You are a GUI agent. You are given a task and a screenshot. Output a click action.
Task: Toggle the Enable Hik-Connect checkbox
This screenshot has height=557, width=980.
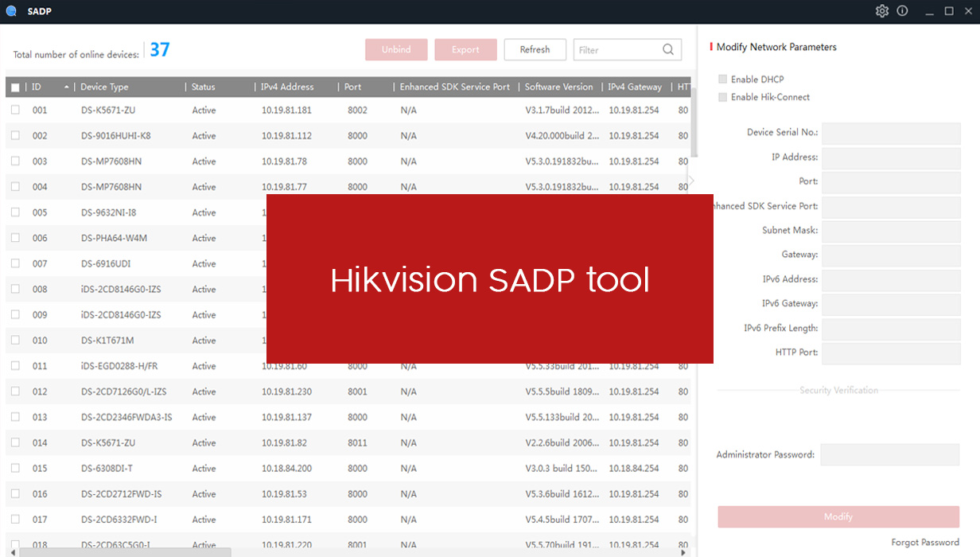722,97
